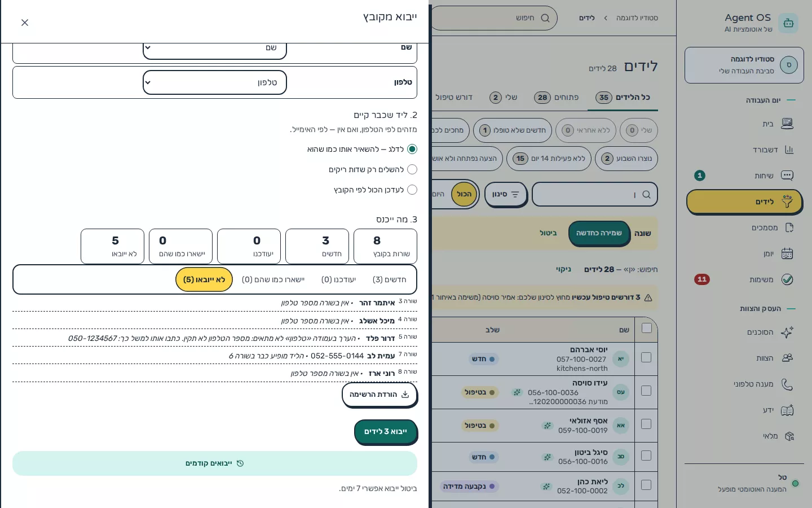Open מענה טלפוני phone icon

(787, 384)
